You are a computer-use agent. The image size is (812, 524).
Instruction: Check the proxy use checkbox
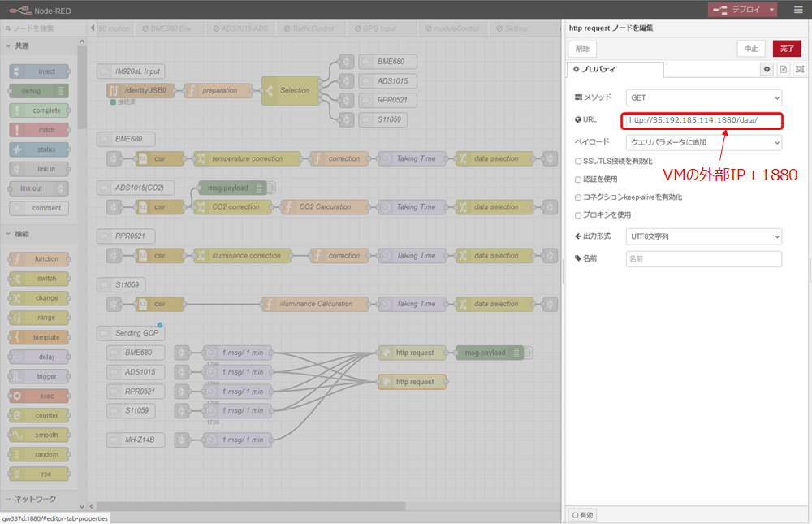point(577,215)
